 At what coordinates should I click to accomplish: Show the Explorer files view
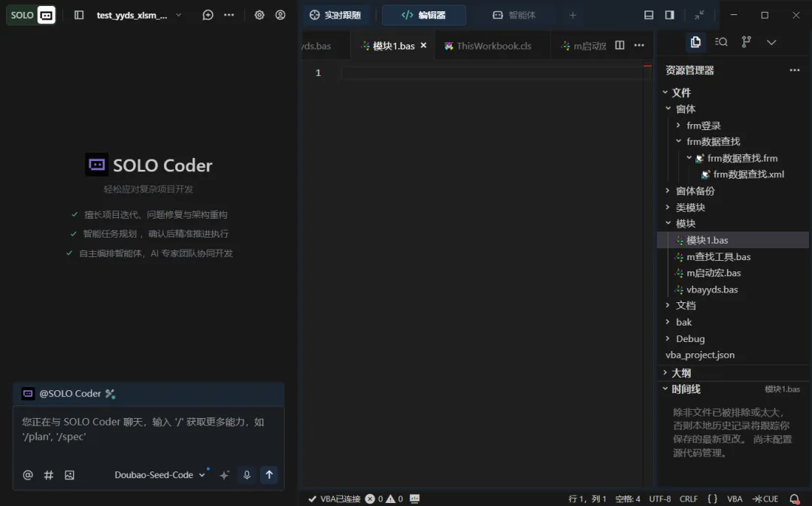[695, 42]
